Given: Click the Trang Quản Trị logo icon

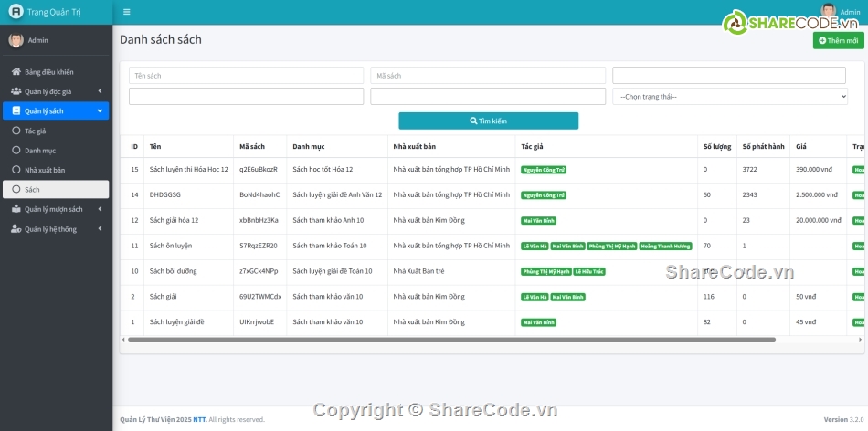Looking at the screenshot, I should point(16,12).
